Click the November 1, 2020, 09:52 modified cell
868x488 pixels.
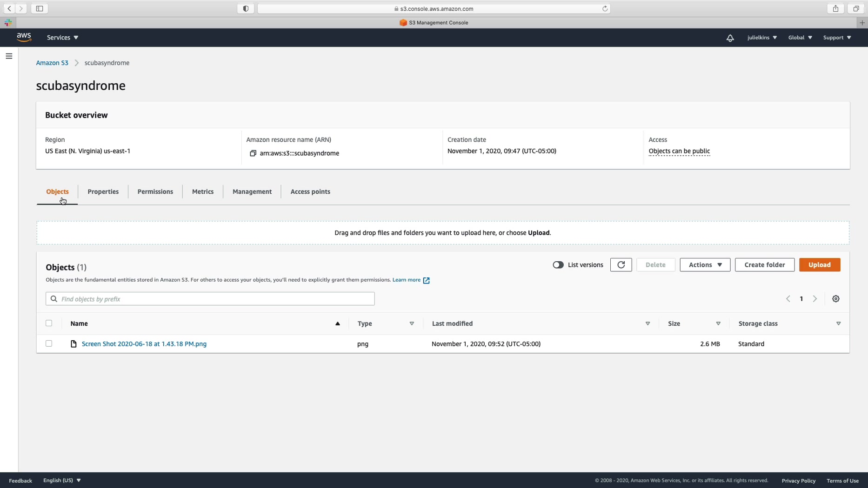(x=486, y=344)
